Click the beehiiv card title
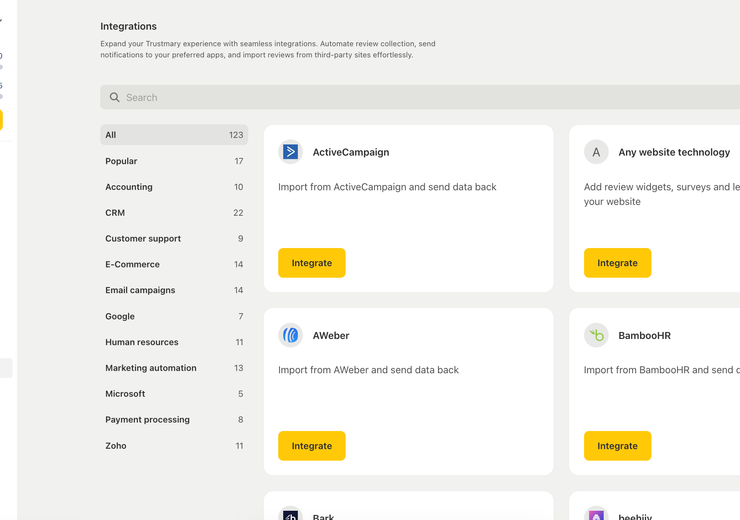740x520 pixels. pyautogui.click(x=635, y=517)
